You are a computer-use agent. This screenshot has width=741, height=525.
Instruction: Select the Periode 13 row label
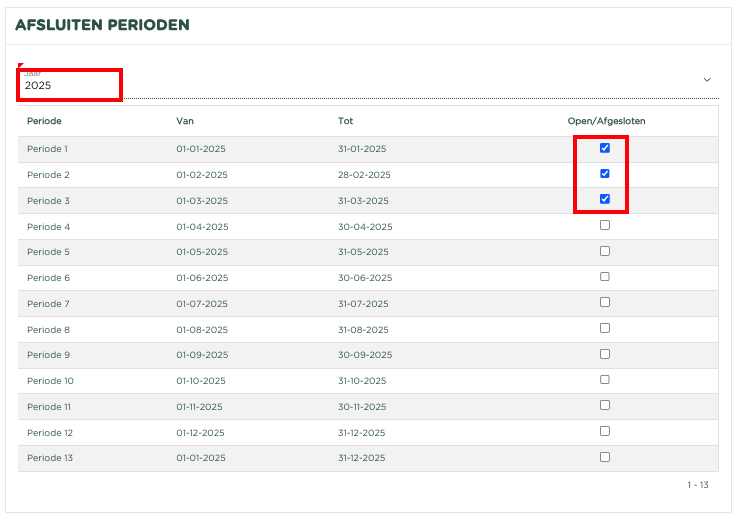tap(50, 458)
